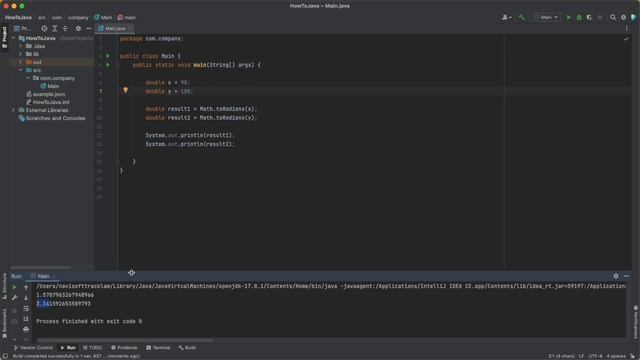Collapse all icon in Project panel header

[x=65, y=29]
